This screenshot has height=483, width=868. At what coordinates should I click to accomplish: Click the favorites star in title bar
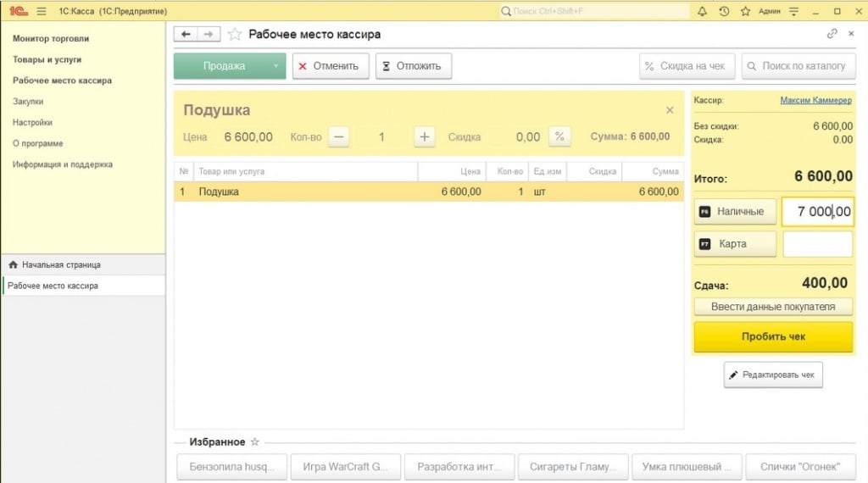[x=745, y=11]
